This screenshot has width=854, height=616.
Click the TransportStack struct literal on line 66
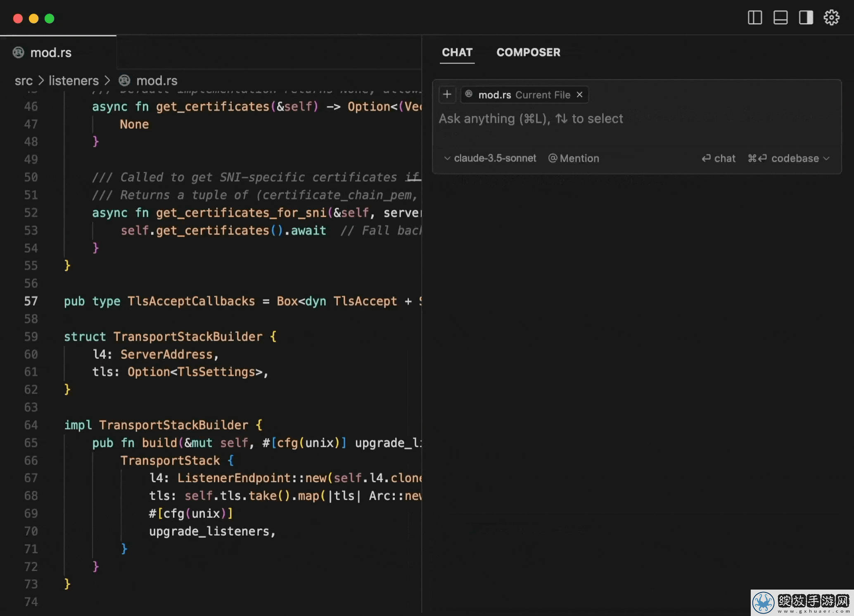170,460
